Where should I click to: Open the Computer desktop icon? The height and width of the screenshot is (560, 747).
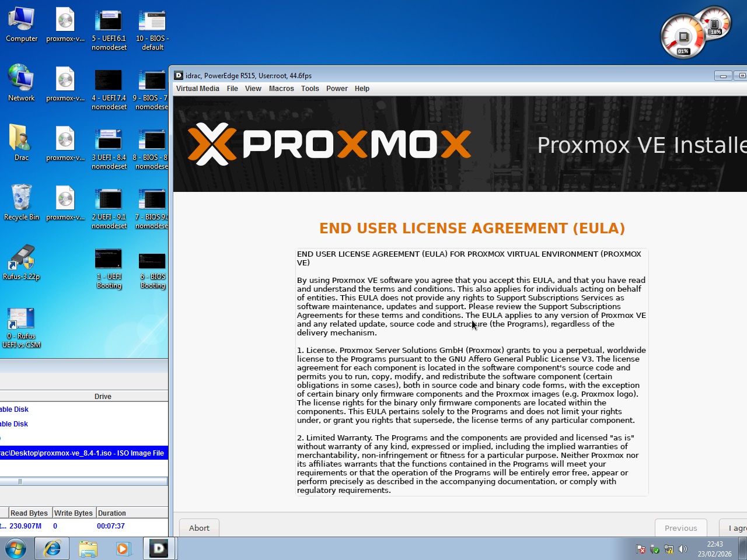click(x=22, y=24)
